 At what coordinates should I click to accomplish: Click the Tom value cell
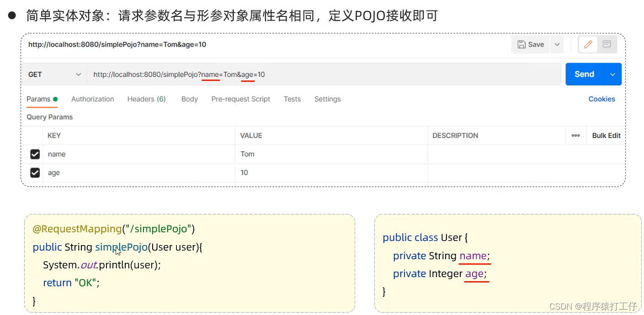pos(331,155)
